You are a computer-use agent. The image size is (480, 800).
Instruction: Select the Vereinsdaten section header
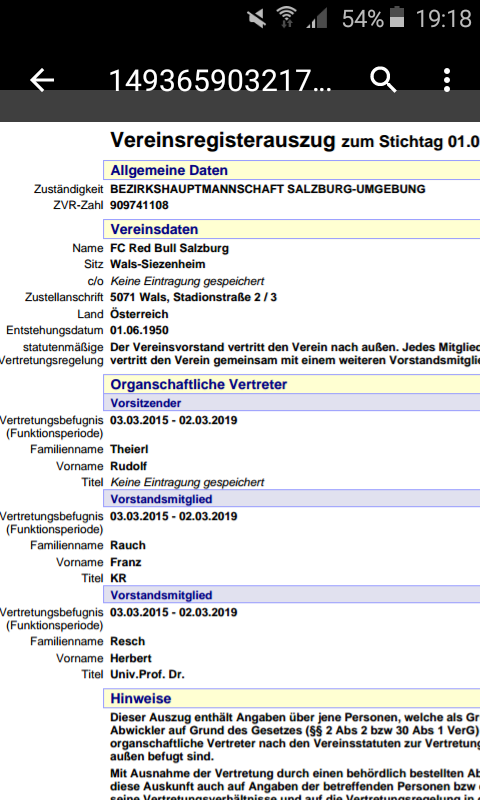[291, 229]
